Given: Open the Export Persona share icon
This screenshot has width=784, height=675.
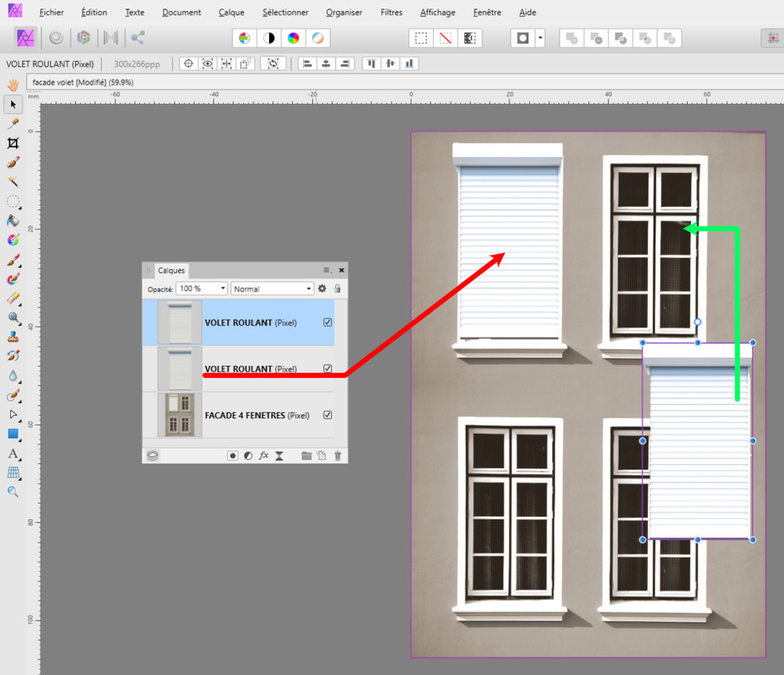Looking at the screenshot, I should [x=138, y=37].
